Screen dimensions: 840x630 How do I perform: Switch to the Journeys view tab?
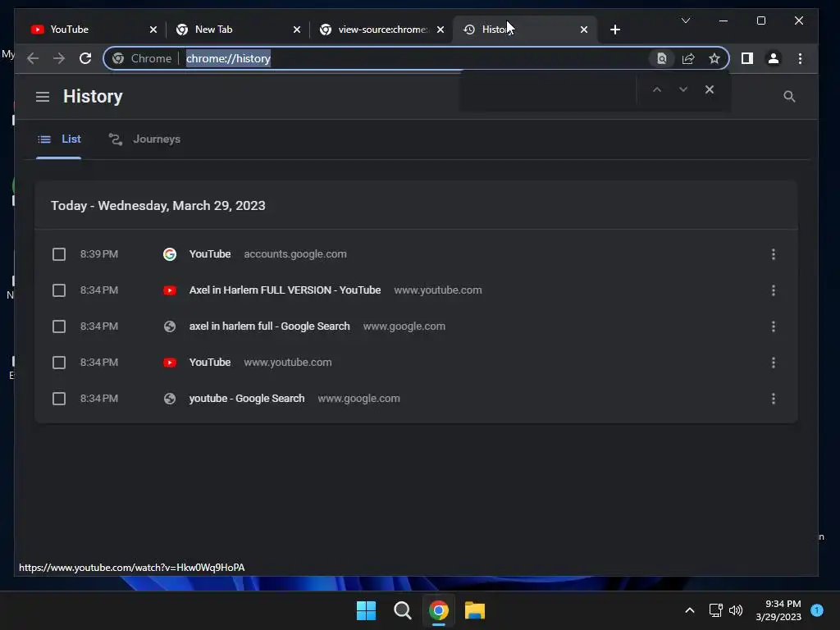[x=144, y=139]
